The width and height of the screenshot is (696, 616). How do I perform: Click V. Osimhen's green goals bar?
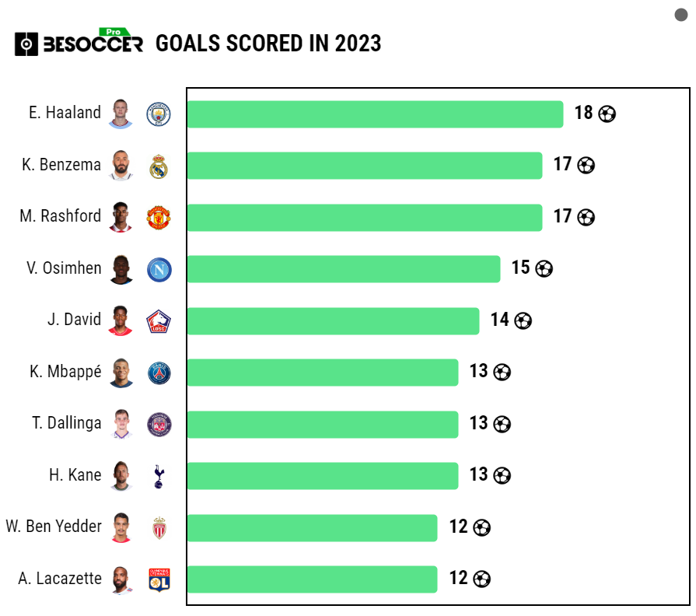343,269
